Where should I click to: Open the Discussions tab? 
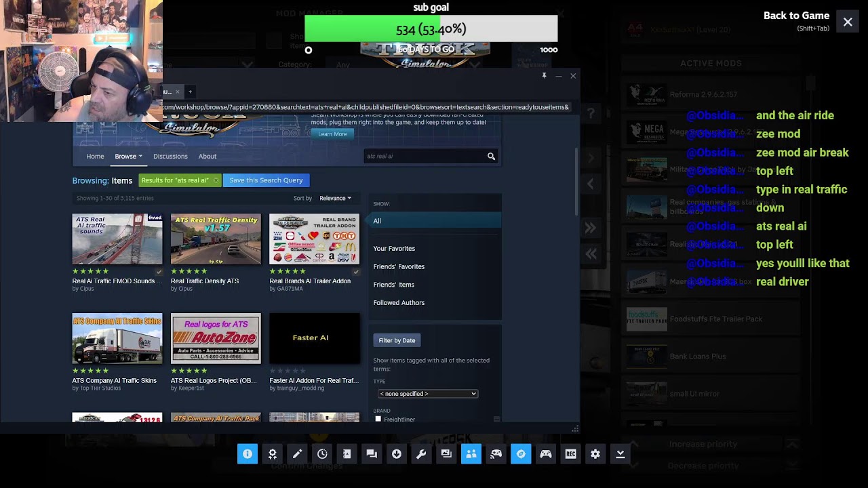point(170,157)
